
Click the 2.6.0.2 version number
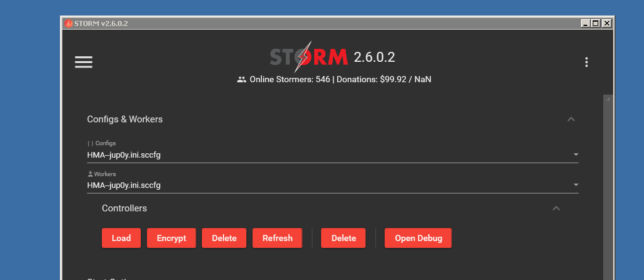tap(374, 57)
